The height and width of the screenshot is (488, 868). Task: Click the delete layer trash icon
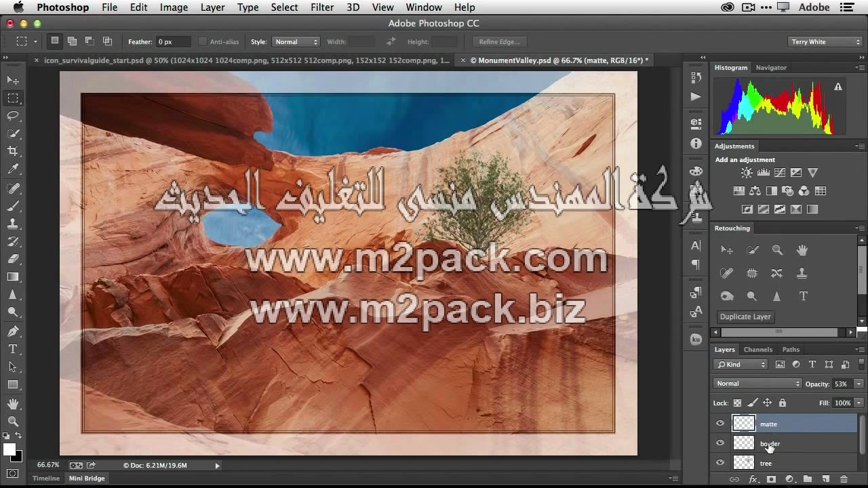[844, 479]
